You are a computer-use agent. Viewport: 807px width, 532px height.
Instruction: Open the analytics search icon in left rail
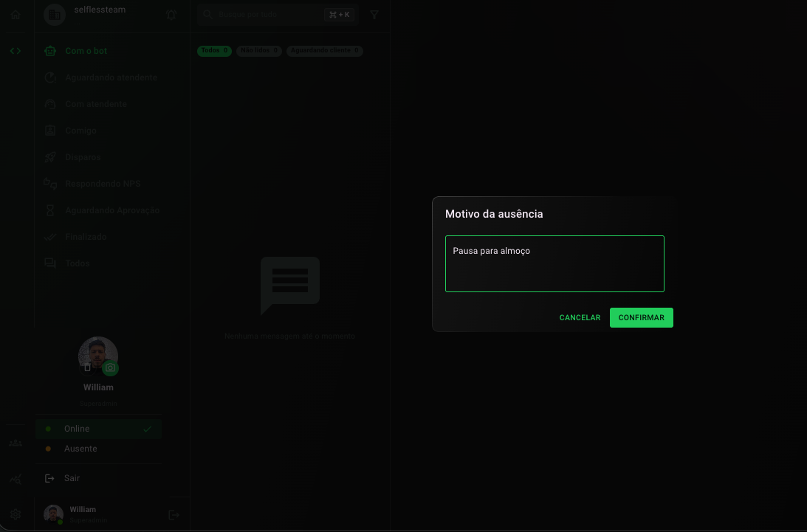16,480
